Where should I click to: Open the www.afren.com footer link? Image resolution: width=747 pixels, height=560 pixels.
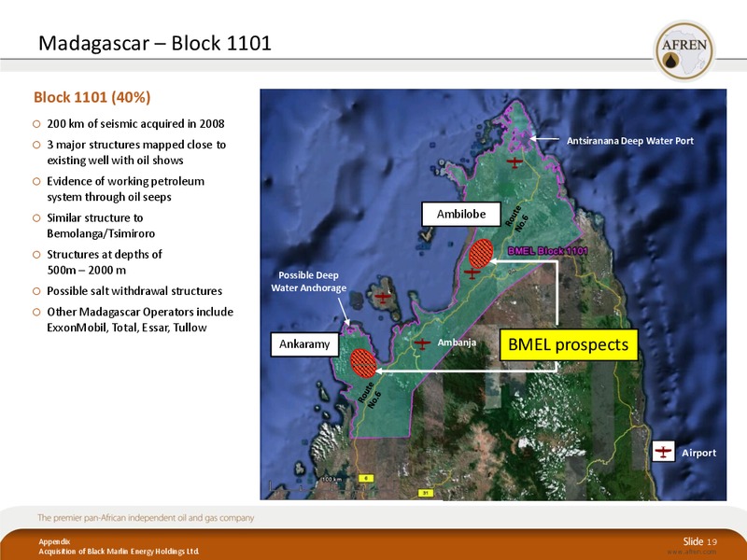pos(692,552)
